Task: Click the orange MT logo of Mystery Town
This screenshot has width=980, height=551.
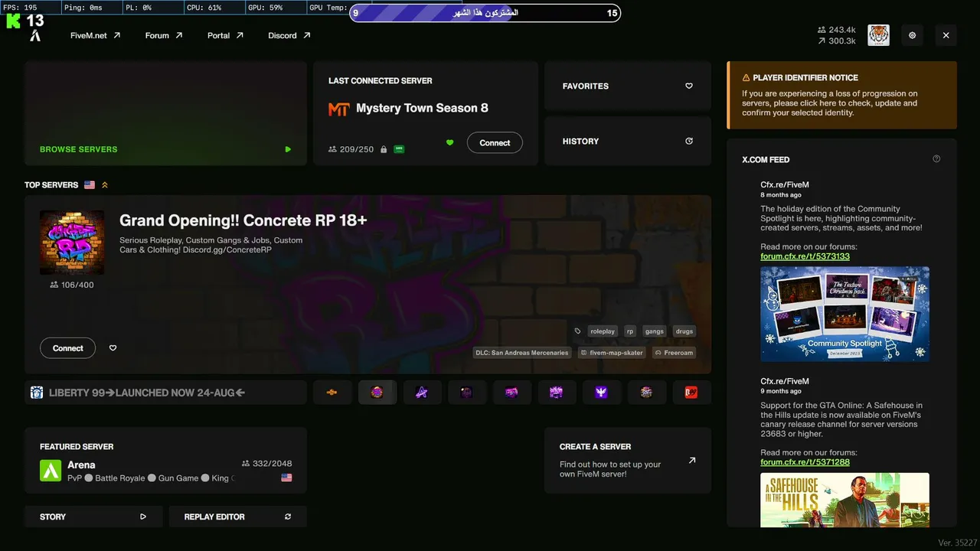Action: click(338, 109)
